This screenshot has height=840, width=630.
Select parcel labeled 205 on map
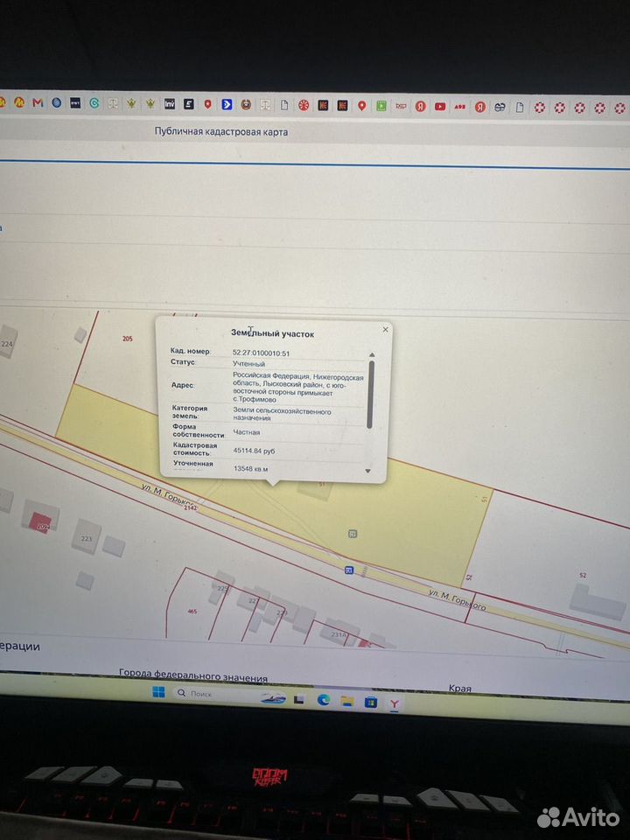pos(128,339)
